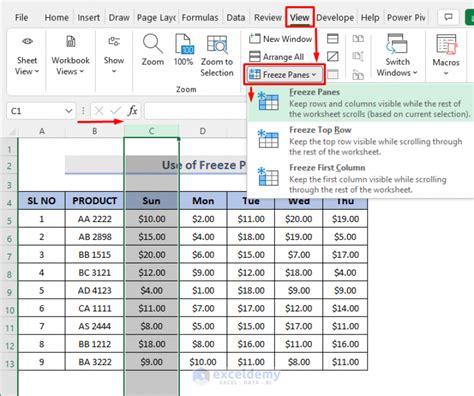Click Sun value $4.00
The height and width of the screenshot is (396, 474).
pyautogui.click(x=151, y=290)
